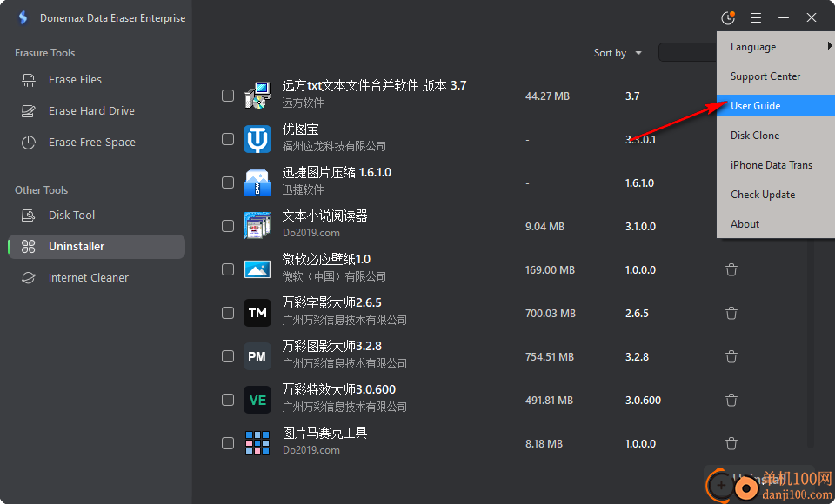The image size is (835, 504).
Task: Click trash icon for 万彩字影大师2.6.5
Action: (731, 313)
